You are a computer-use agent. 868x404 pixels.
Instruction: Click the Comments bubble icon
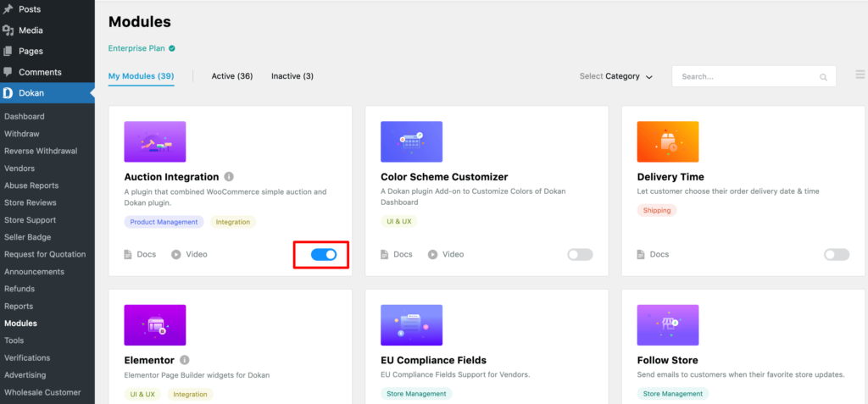[x=8, y=72]
